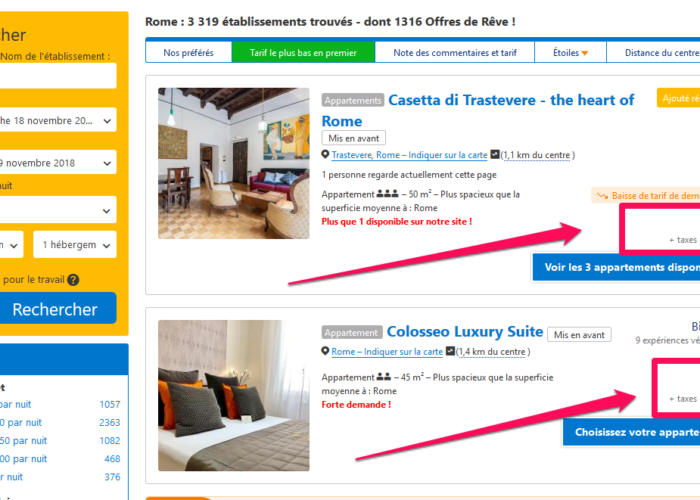Open the 'Colosseo Luxury Suite' title link
Image resolution: width=700 pixels, height=500 pixels.
coord(465,332)
